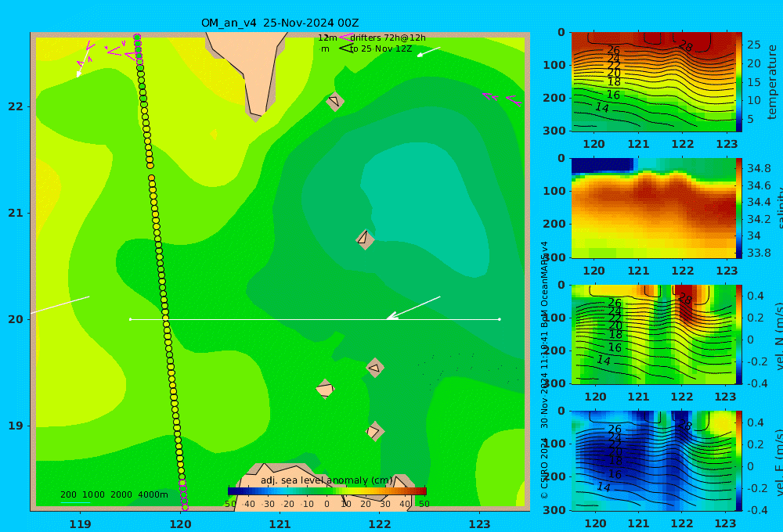Screen dimensions: 783x532
Task: Open the salinity cross-section panel
Action: coord(653,208)
